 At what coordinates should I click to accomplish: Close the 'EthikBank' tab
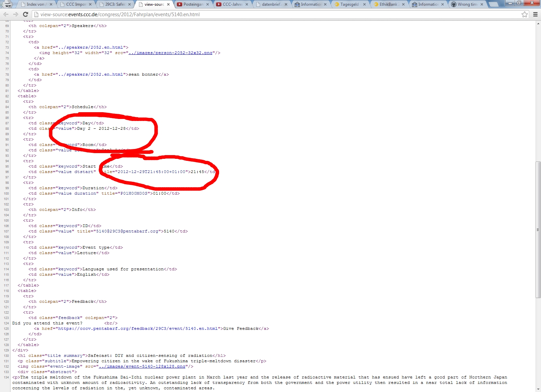pos(403,4)
